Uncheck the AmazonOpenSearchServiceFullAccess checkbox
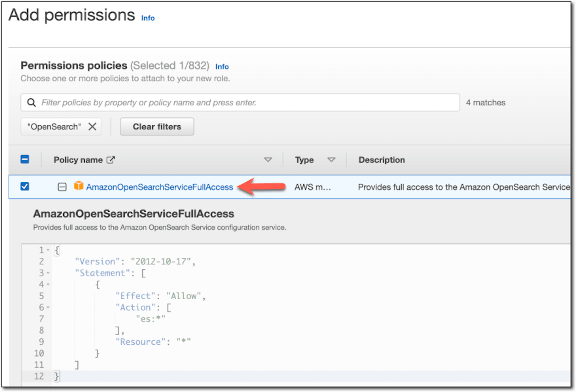Screen dimensions: 576x392 [25, 187]
